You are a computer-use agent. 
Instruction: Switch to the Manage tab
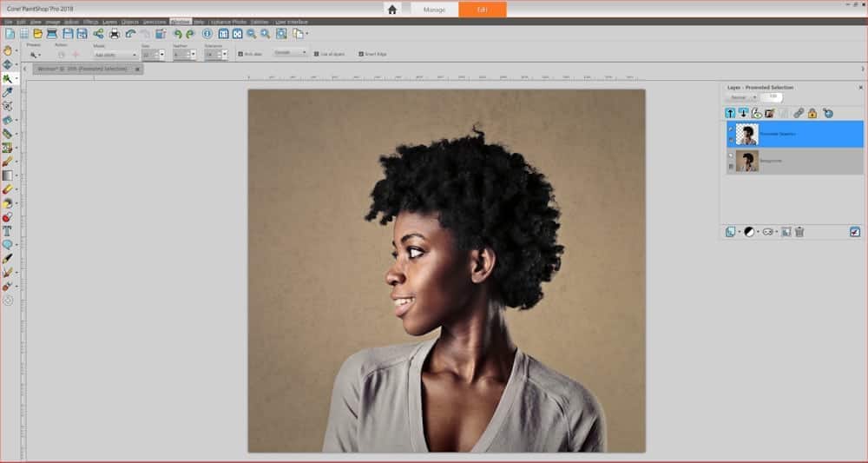tap(434, 10)
